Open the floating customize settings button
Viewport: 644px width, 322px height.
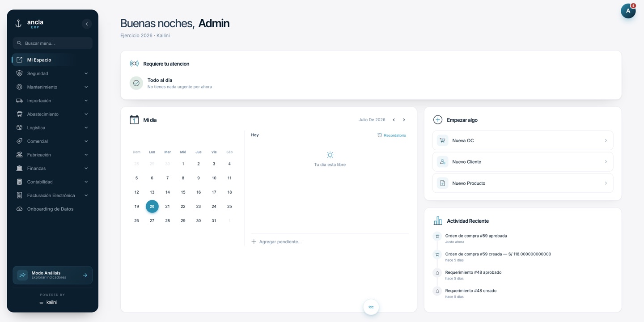coord(371,307)
